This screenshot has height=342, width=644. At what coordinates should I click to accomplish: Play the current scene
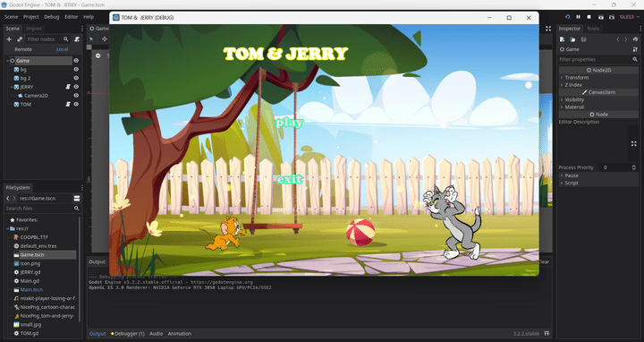tap(600, 17)
